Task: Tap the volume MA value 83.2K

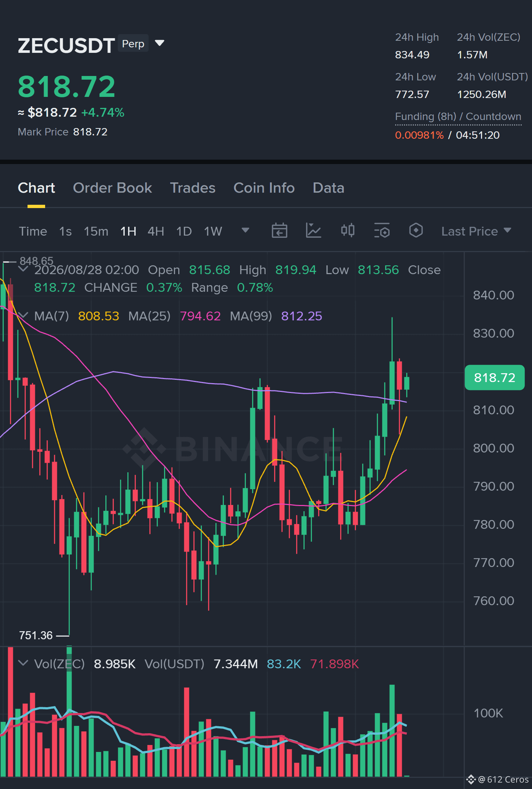Action: [284, 664]
